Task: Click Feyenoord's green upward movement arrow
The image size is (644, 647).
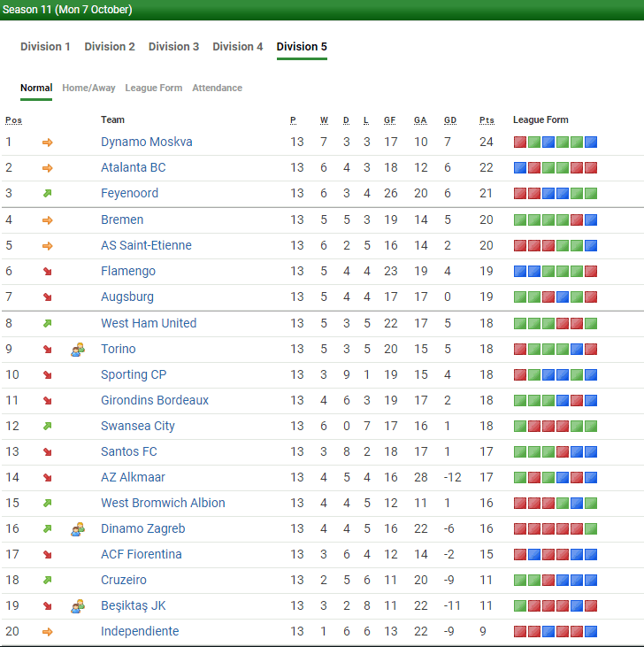Action: click(48, 194)
